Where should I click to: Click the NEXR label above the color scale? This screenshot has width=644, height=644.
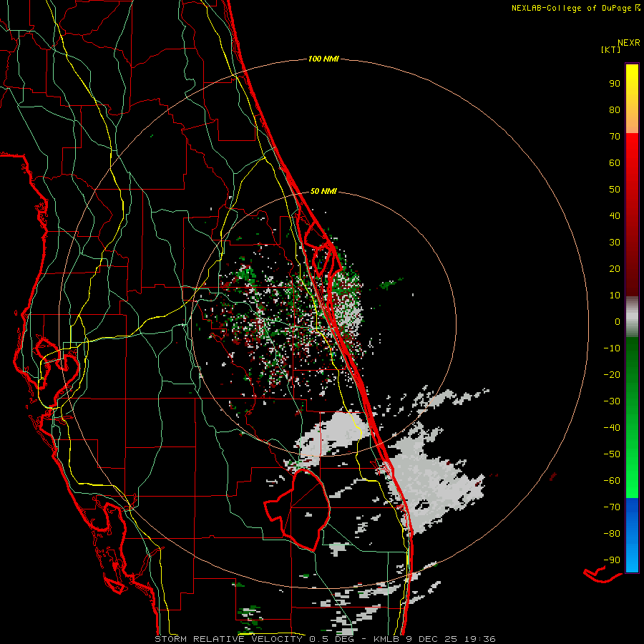[x=628, y=43]
